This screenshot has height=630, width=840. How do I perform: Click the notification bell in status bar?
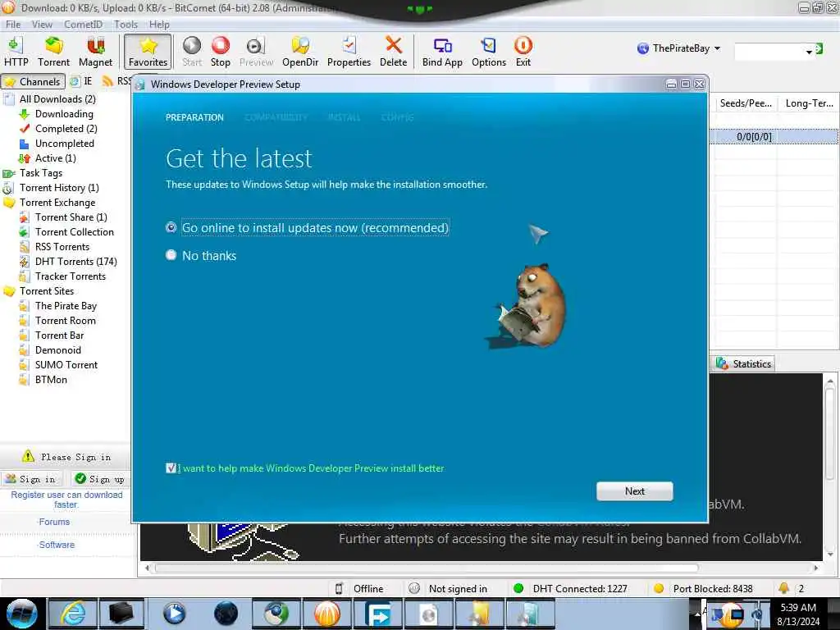pyautogui.click(x=783, y=588)
